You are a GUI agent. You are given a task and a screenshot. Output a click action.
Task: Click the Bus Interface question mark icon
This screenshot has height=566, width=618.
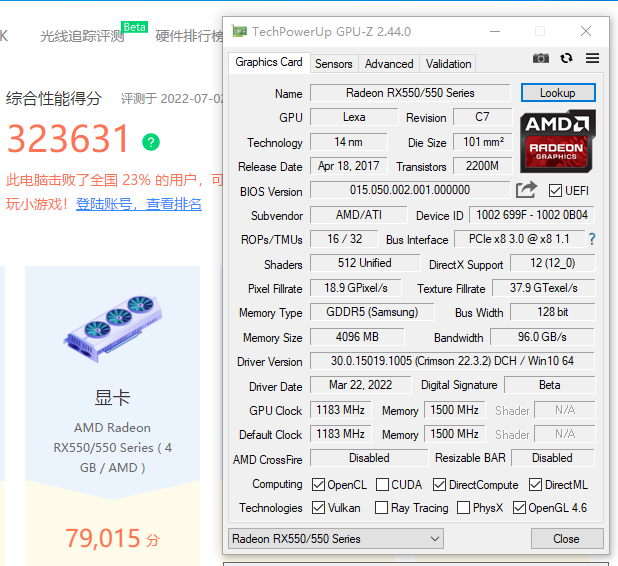(x=592, y=239)
